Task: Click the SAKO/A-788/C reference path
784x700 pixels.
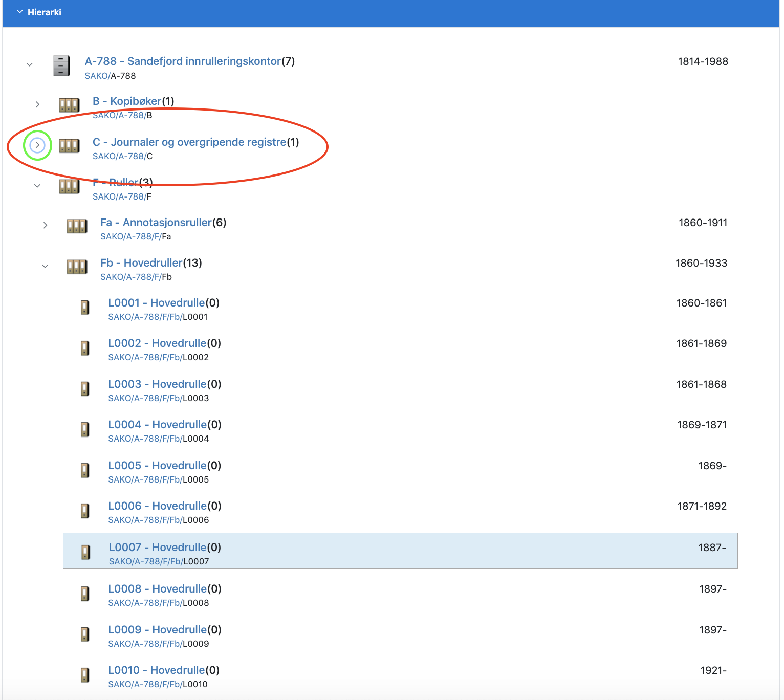Action: tap(123, 157)
